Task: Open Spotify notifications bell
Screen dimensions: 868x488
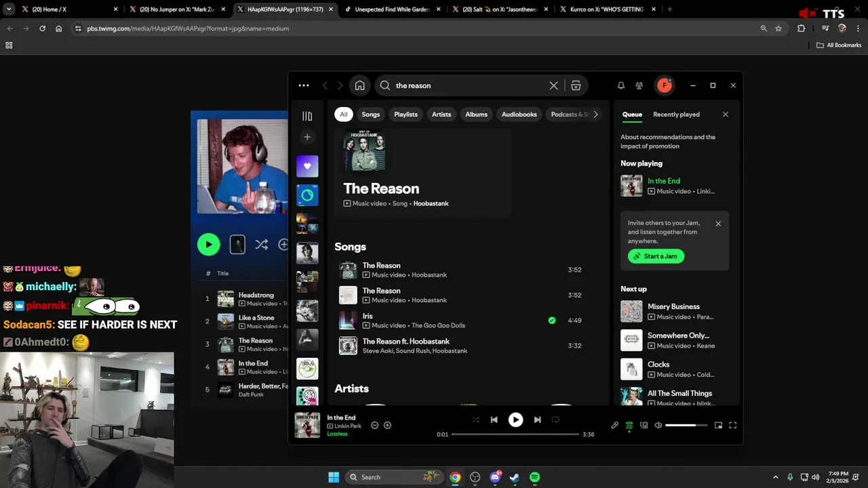Action: 620,85
